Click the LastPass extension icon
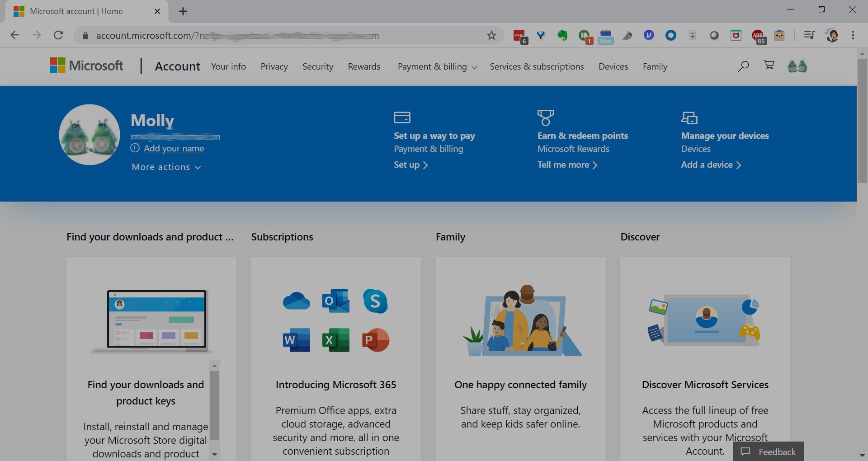The image size is (868, 461). (519, 35)
